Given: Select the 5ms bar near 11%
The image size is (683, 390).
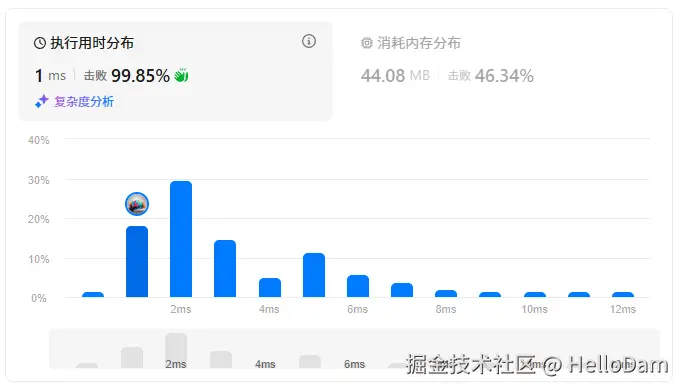Looking at the screenshot, I should pyautogui.click(x=314, y=275).
